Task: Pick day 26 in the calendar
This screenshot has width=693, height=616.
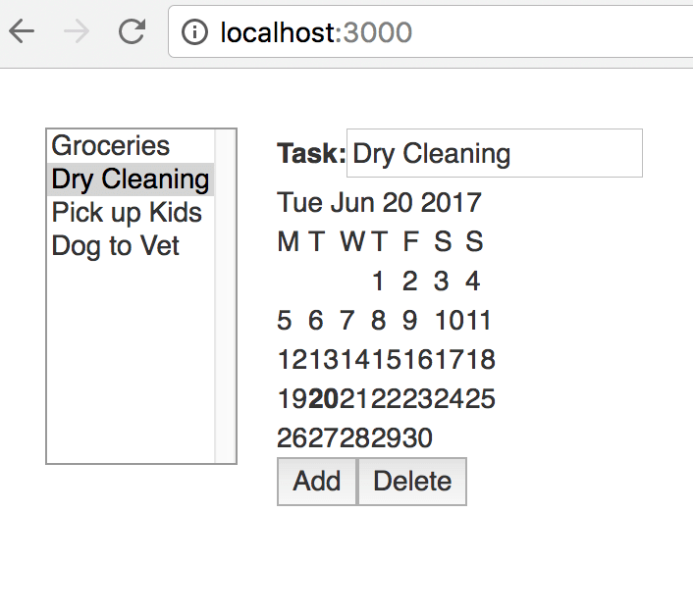Action: (293, 438)
